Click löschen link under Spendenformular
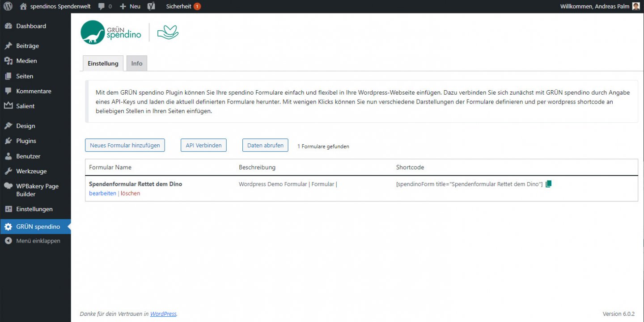The height and width of the screenshot is (322, 644). 130,193
